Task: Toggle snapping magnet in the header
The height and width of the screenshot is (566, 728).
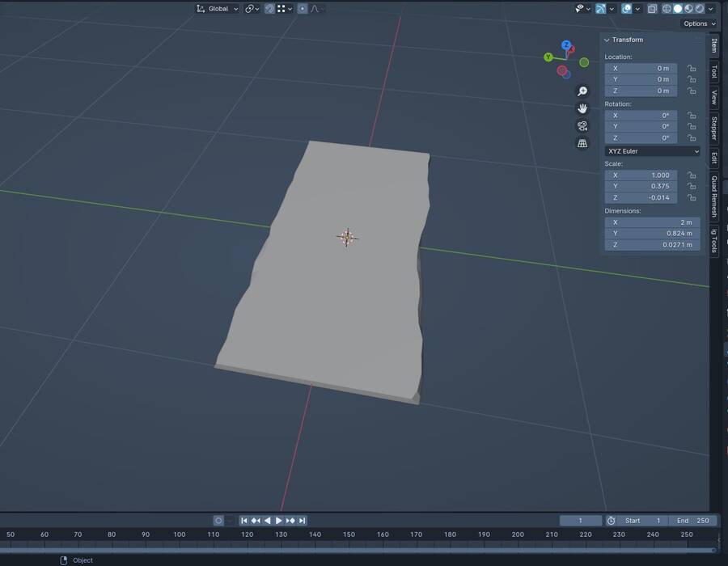Action: coord(269,9)
